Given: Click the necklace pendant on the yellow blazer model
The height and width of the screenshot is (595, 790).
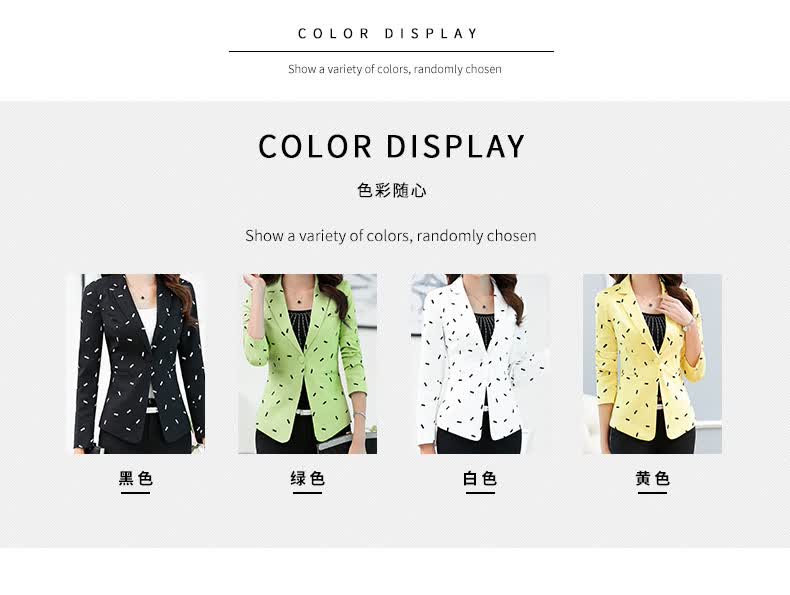Looking at the screenshot, I should [x=651, y=304].
